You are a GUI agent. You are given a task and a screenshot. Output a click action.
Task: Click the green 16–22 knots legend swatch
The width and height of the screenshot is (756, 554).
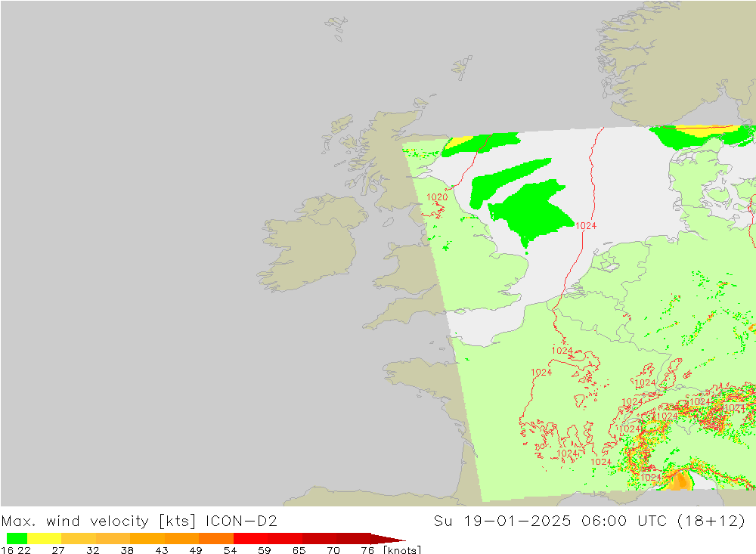click(17, 539)
